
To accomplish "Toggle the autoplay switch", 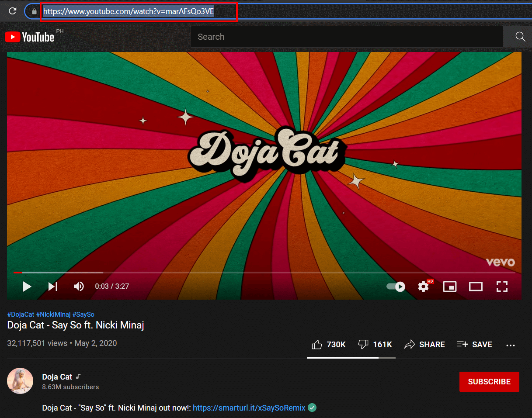I will click(396, 287).
